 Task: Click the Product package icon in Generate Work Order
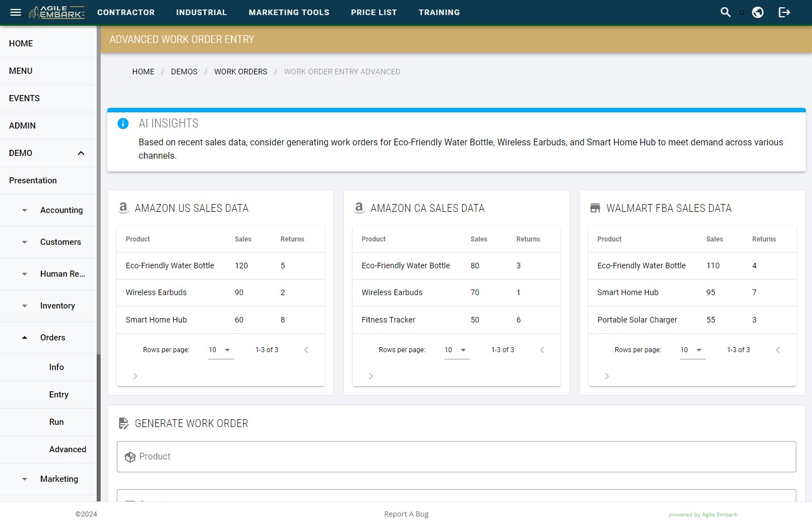pos(131,457)
